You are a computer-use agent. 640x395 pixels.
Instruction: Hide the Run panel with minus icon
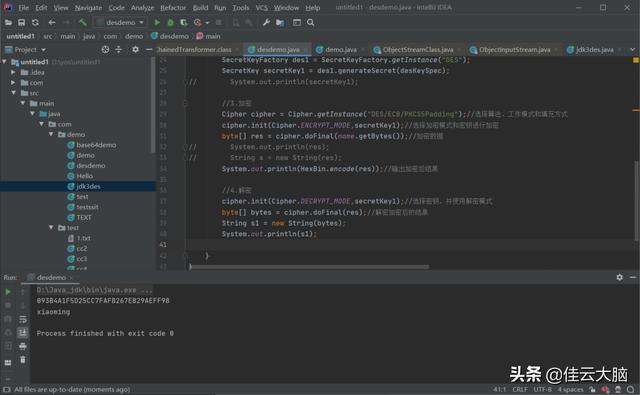633,277
